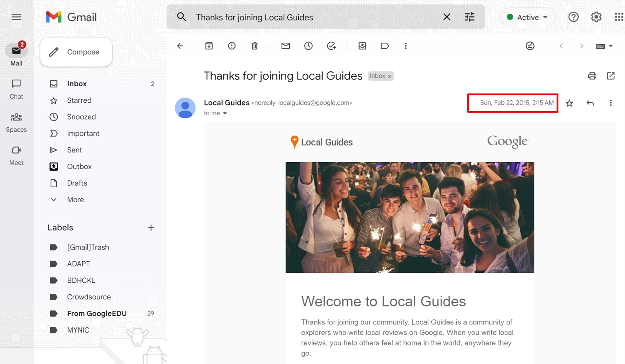Open the main menu hamburger icon
The image size is (625, 364).
[x=16, y=17]
